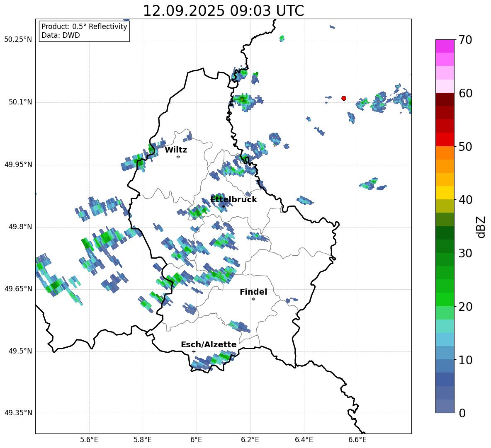Click the 50 colorbar tick label

click(x=465, y=147)
